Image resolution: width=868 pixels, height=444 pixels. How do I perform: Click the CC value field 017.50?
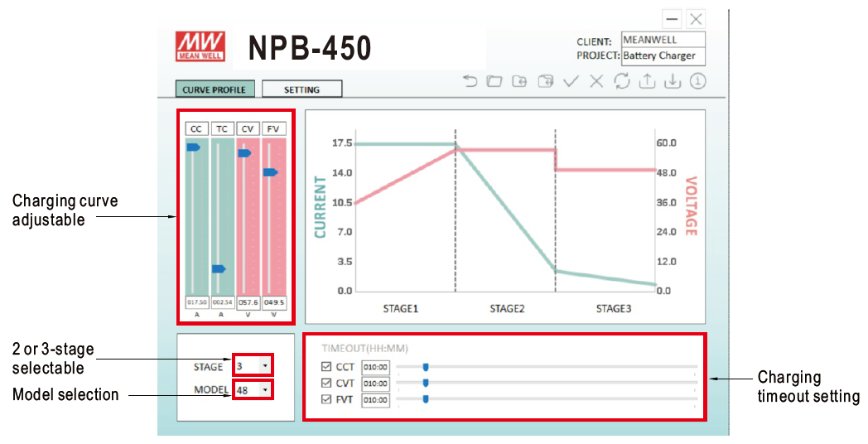pyautogui.click(x=196, y=303)
